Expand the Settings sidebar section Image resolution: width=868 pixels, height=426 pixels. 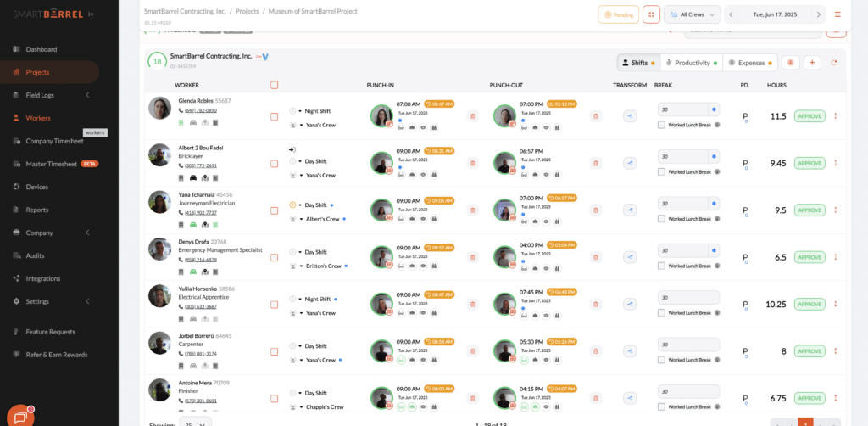click(x=87, y=301)
